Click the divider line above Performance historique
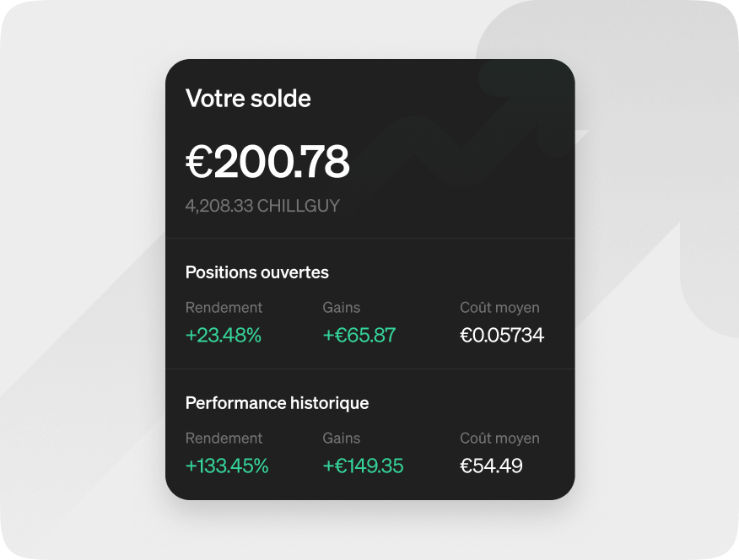This screenshot has height=560, width=739. pos(369,369)
